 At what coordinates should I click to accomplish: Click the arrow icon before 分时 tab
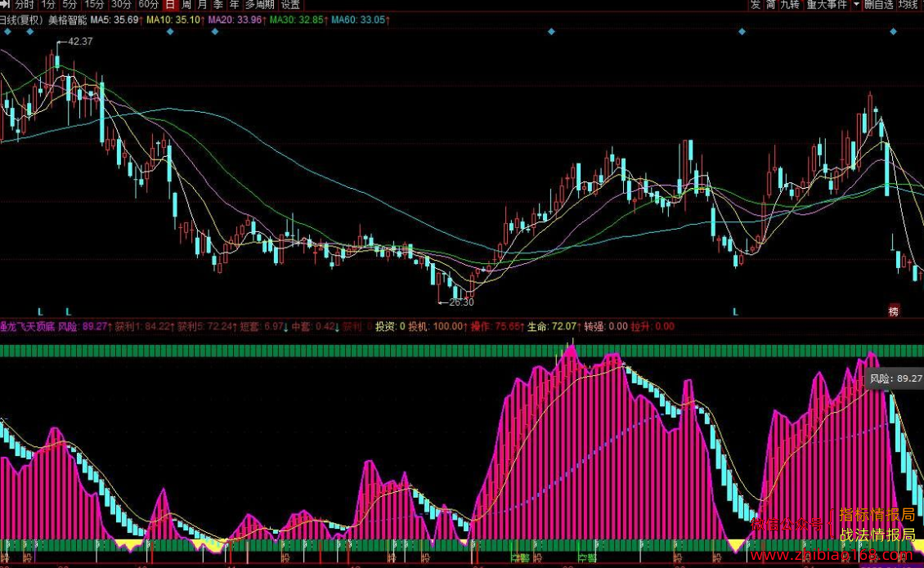[x=6, y=4]
